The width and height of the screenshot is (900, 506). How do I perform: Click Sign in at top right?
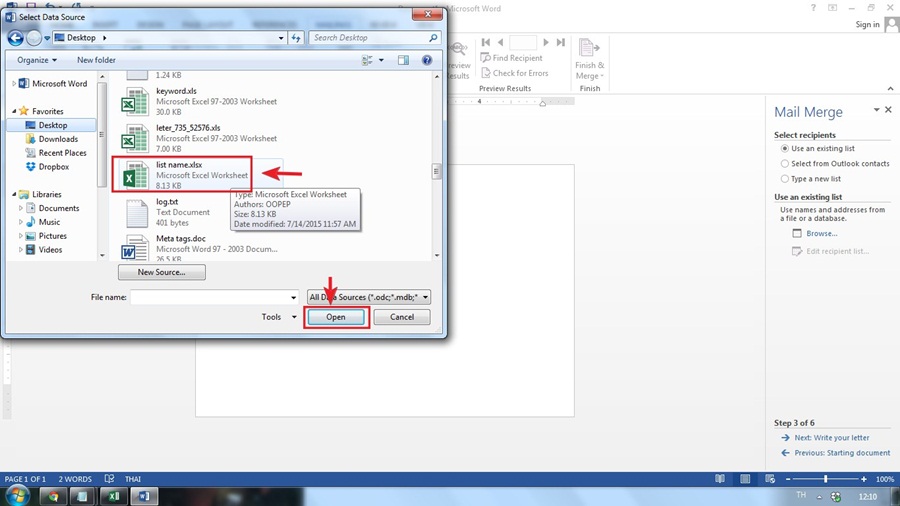(x=867, y=25)
